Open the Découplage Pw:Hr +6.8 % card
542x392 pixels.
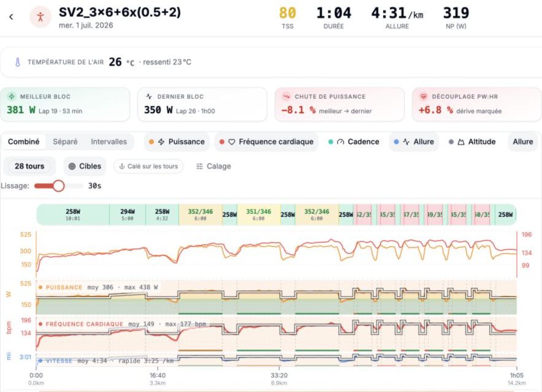click(x=476, y=104)
